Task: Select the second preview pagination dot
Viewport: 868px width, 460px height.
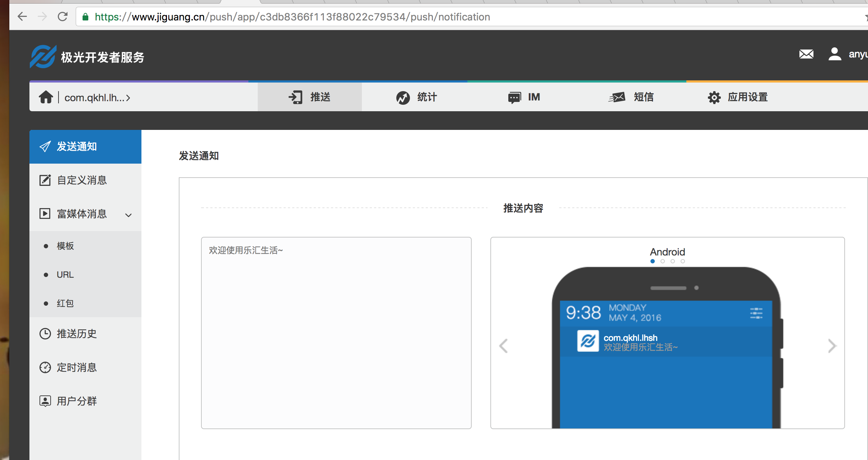Action: [663, 261]
